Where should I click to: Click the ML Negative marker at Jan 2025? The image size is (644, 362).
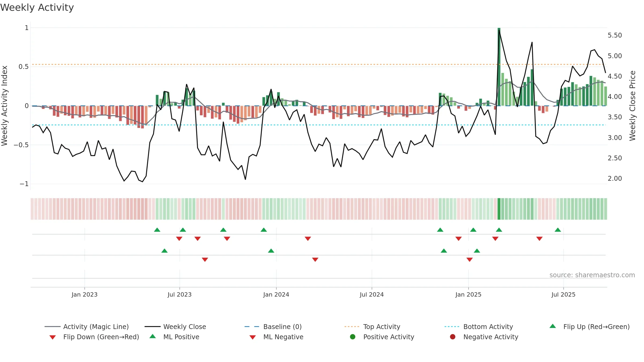click(x=470, y=260)
